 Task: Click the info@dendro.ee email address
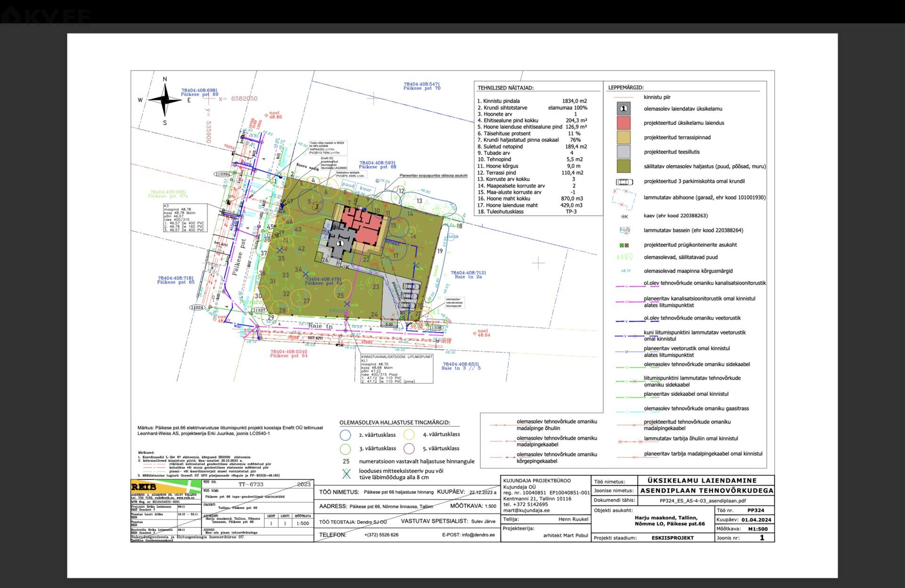point(478,535)
